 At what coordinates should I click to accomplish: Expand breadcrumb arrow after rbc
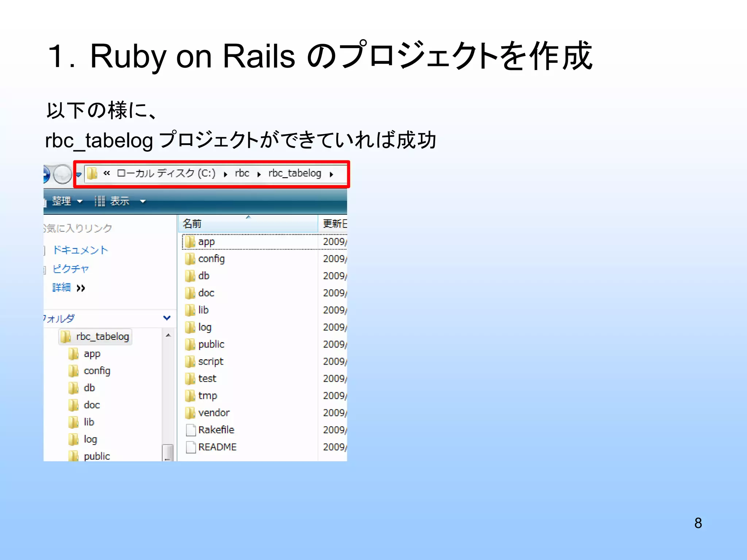(x=259, y=175)
